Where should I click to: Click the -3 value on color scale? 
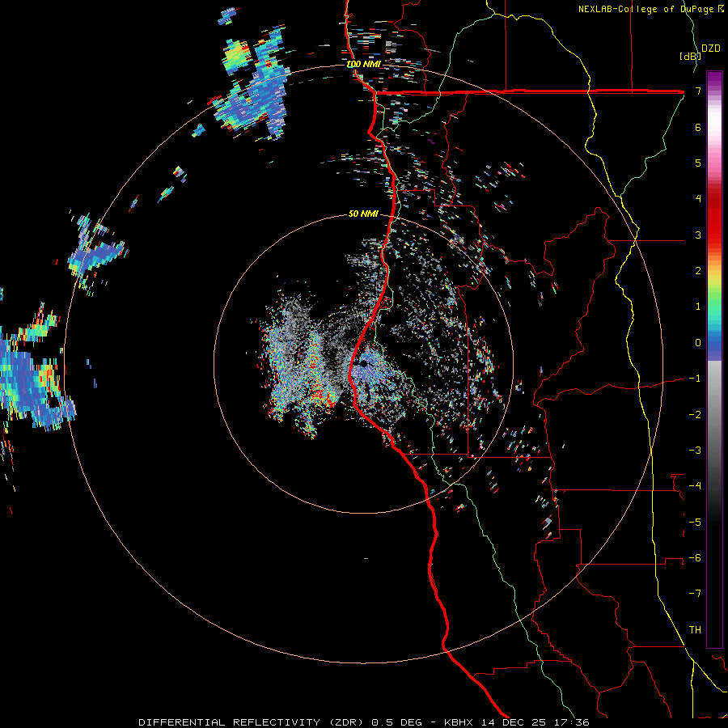695,451
